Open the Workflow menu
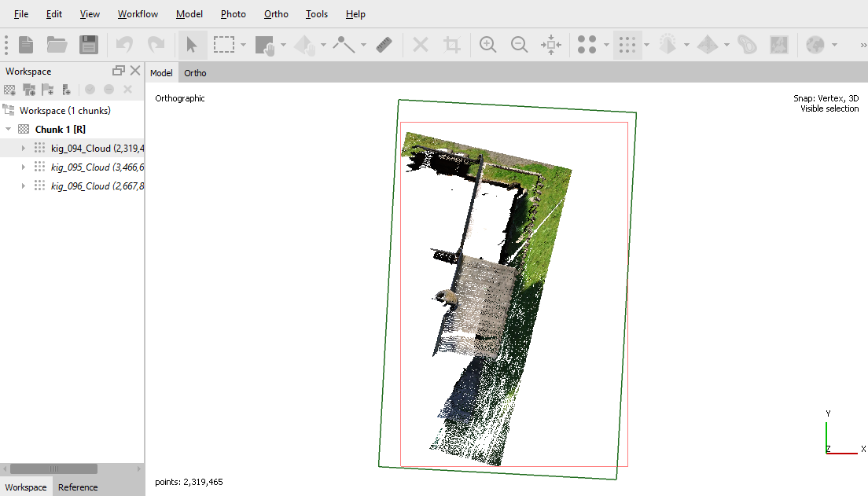The width and height of the screenshot is (868, 496). pos(138,14)
